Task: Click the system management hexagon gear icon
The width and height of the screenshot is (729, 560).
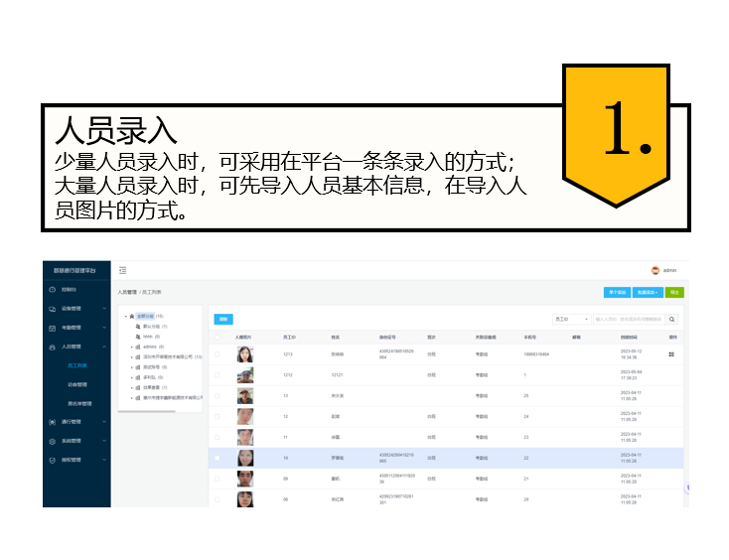Action: click(52, 441)
